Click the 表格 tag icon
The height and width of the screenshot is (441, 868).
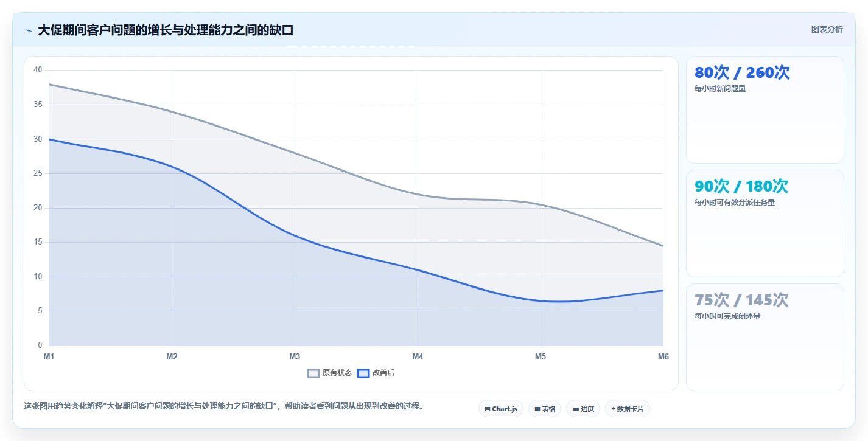pyautogui.click(x=537, y=409)
